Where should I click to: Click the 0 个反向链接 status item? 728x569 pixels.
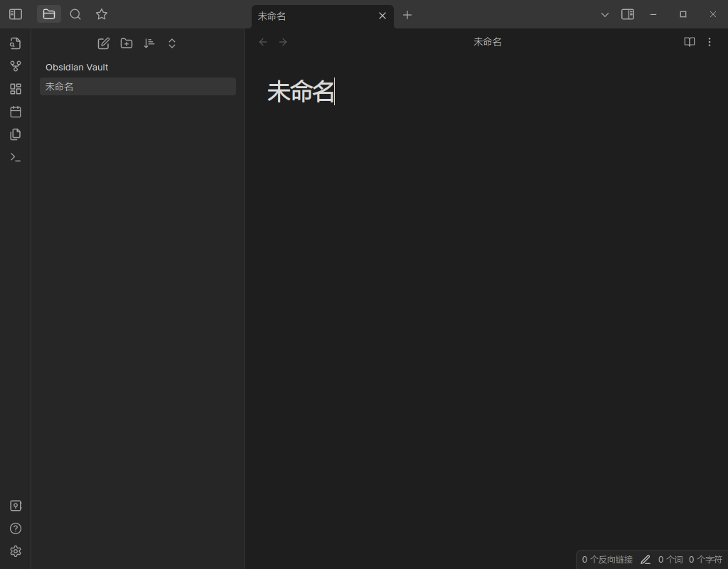(607, 560)
